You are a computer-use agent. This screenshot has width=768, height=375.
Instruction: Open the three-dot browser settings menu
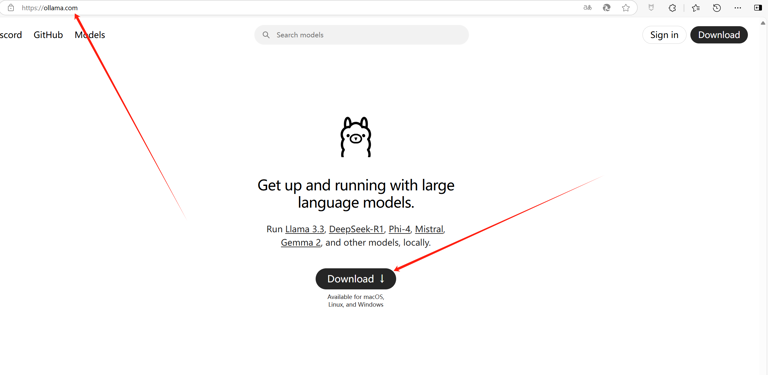(738, 8)
